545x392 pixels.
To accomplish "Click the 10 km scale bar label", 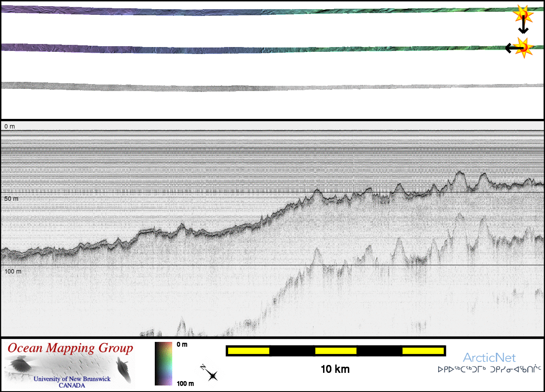I will point(335,369).
